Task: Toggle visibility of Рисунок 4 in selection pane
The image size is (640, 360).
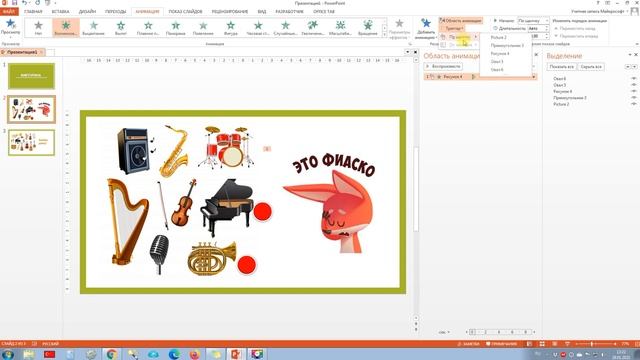Action: tap(633, 91)
